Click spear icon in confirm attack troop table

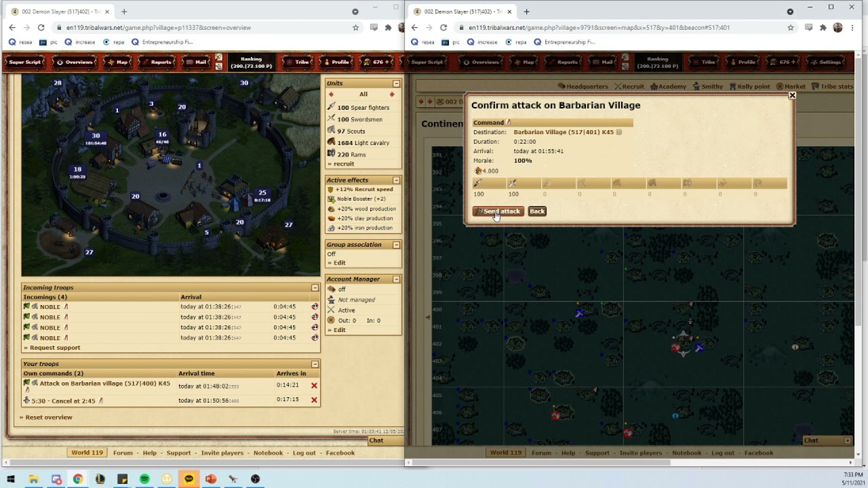click(x=478, y=183)
